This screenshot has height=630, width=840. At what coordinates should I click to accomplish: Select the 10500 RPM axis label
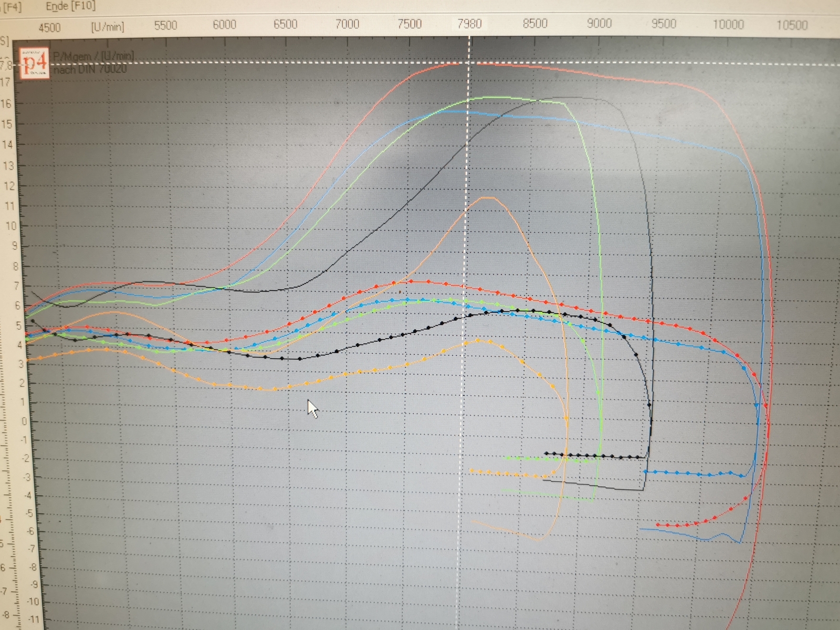pos(792,25)
